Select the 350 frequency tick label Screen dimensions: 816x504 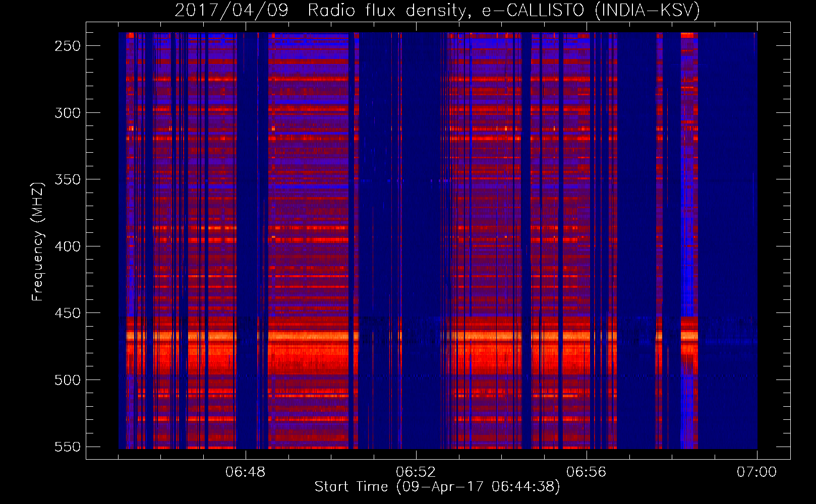68,179
